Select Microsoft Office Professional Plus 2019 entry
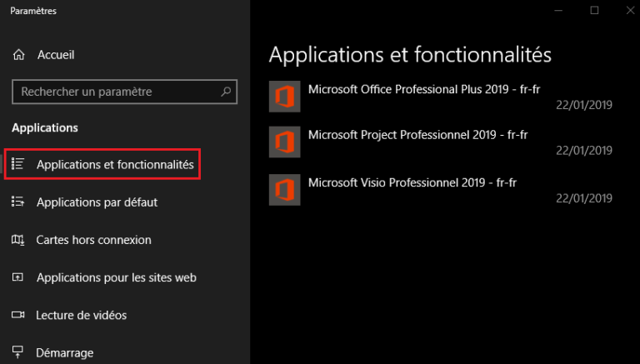640x364 pixels. [x=441, y=97]
